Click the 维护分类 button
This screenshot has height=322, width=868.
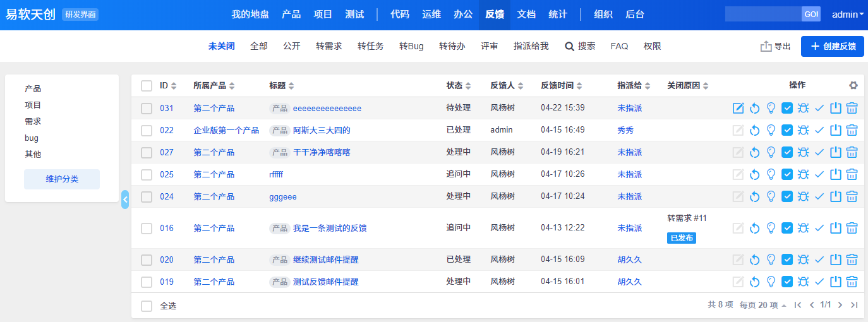[62, 179]
